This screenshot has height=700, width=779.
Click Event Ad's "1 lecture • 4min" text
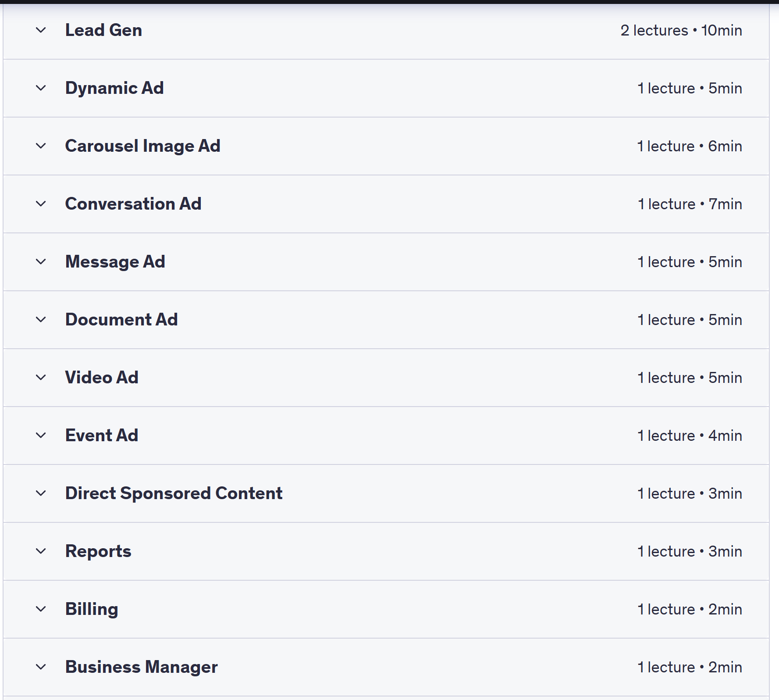pos(690,436)
